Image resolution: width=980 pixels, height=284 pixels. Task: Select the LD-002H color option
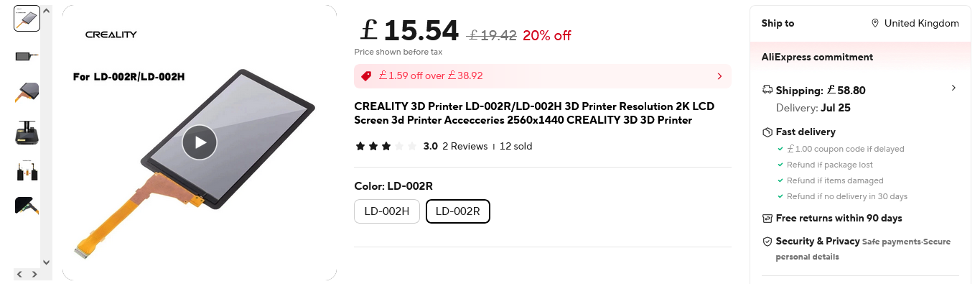[387, 211]
